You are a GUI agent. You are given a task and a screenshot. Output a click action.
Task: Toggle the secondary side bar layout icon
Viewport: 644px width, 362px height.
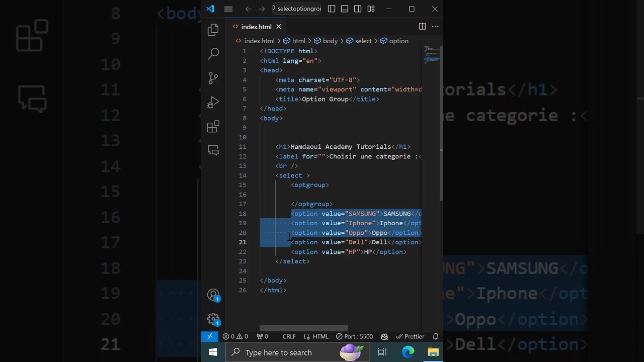[358, 9]
